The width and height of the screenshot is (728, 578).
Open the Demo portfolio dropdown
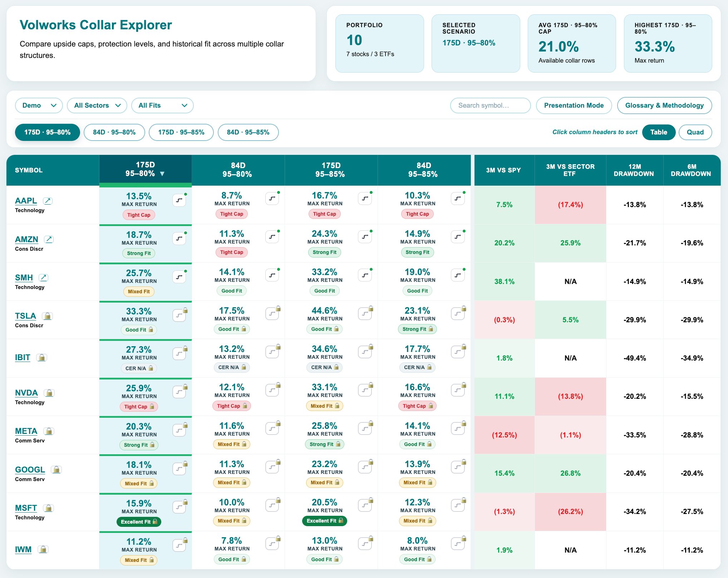pos(39,106)
